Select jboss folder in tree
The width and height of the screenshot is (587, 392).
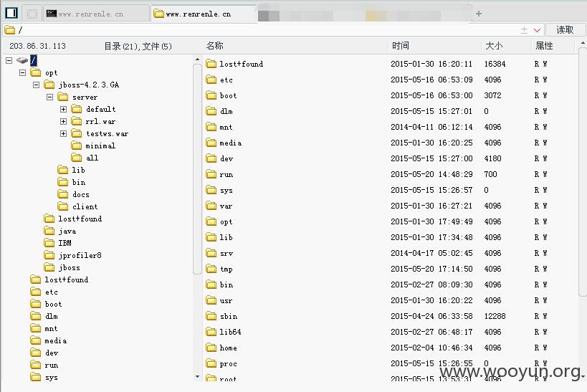click(x=62, y=268)
